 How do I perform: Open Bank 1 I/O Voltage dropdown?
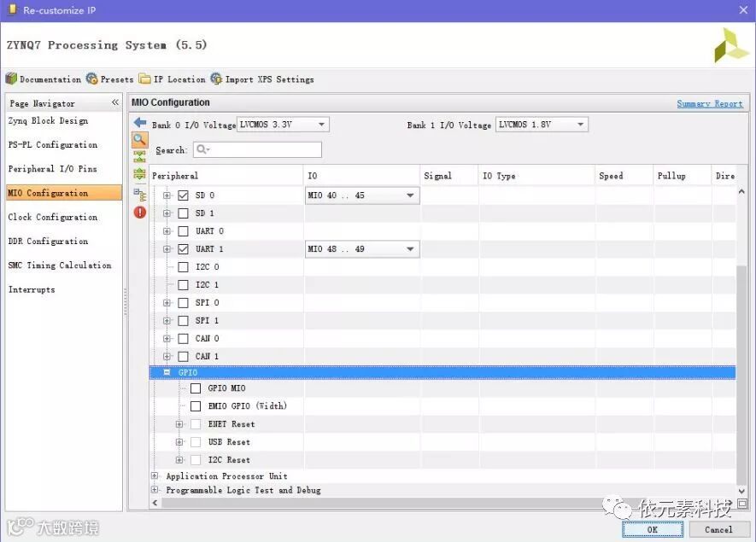pyautogui.click(x=542, y=125)
